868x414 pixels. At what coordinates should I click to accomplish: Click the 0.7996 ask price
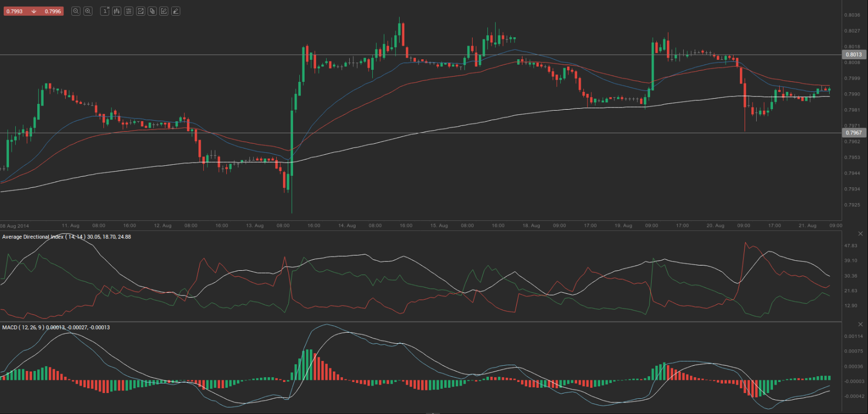[53, 11]
